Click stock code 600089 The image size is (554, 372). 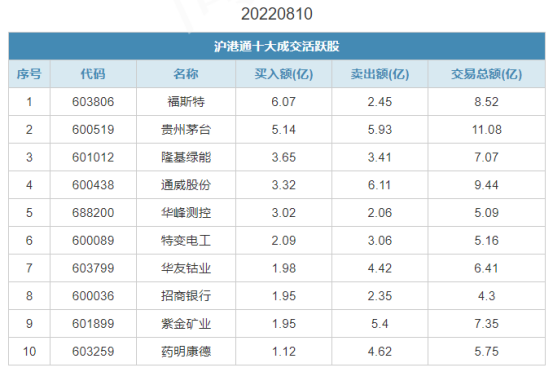pos(93,241)
